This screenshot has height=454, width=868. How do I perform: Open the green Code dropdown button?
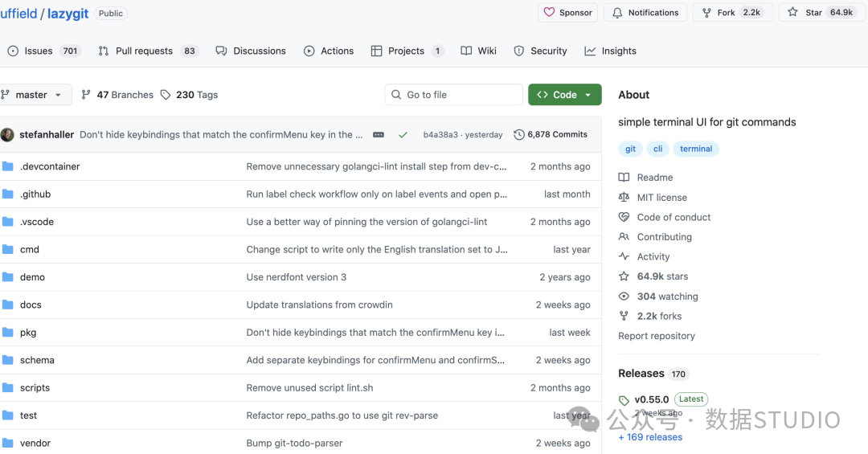565,95
